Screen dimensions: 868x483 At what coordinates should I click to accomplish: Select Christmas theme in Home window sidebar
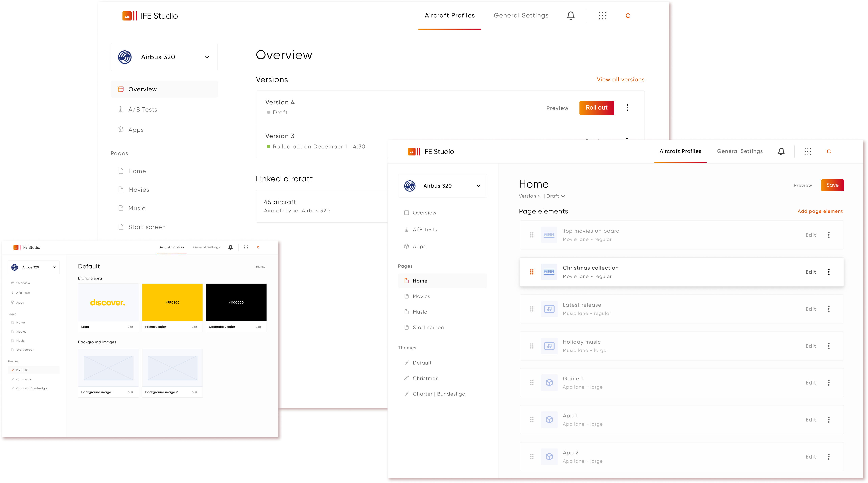(425, 378)
